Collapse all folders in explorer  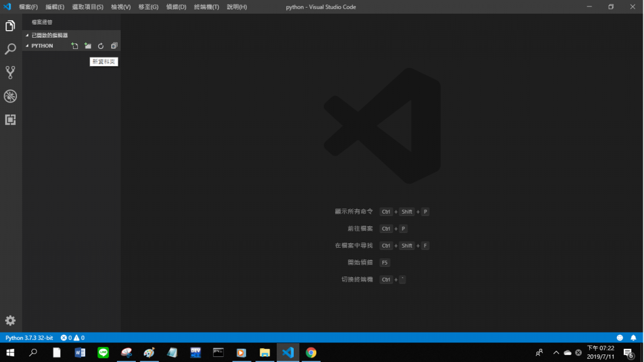point(114,45)
